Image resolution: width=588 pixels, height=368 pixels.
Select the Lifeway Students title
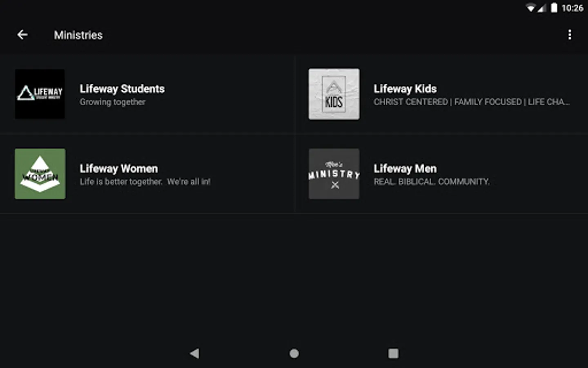pos(122,89)
